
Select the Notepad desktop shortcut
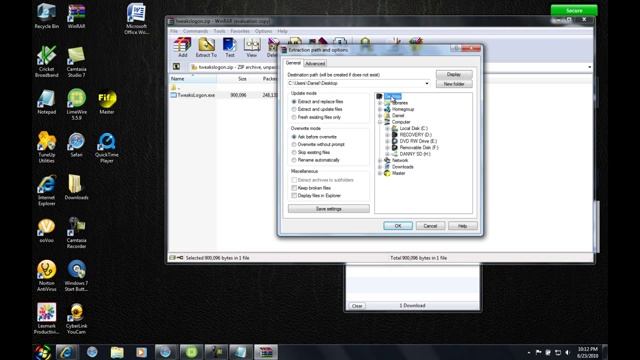[x=47, y=102]
